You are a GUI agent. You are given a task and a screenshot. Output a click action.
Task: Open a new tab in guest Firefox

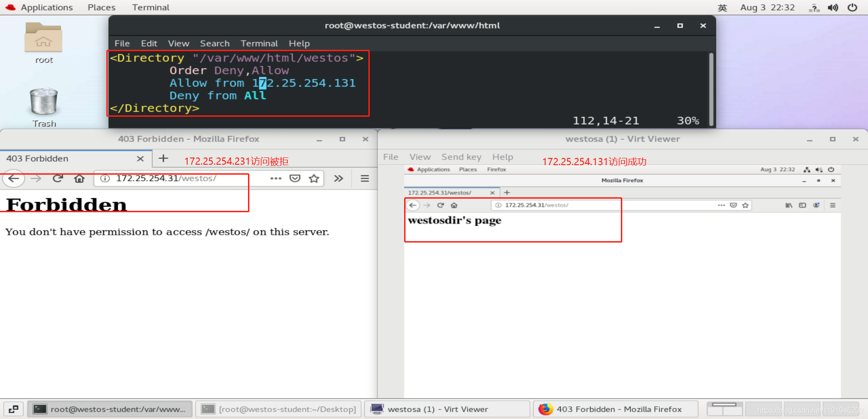coord(507,193)
